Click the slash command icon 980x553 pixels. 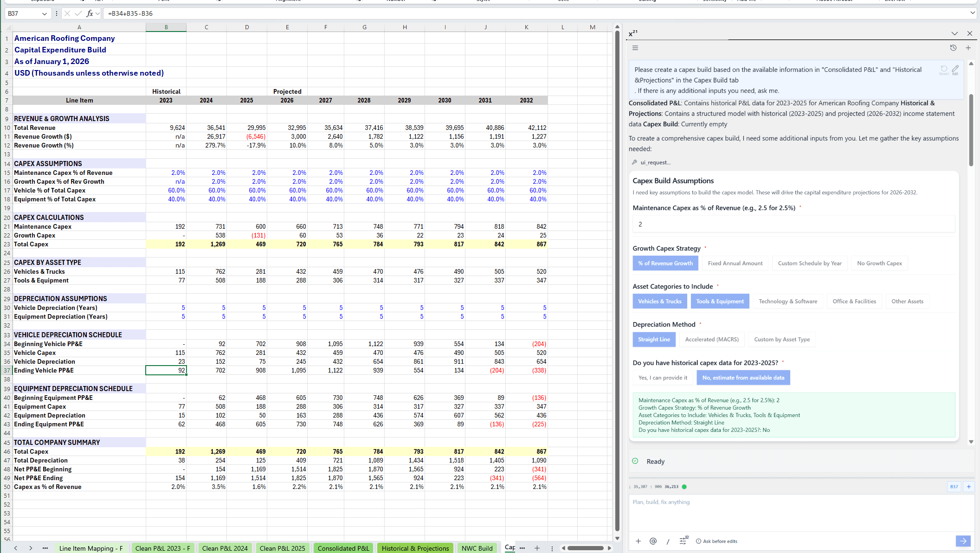pyautogui.click(x=668, y=541)
